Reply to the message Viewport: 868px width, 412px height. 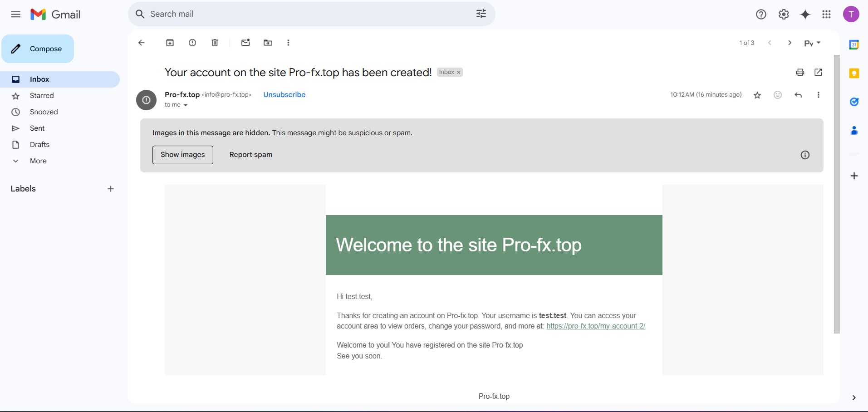pyautogui.click(x=799, y=95)
